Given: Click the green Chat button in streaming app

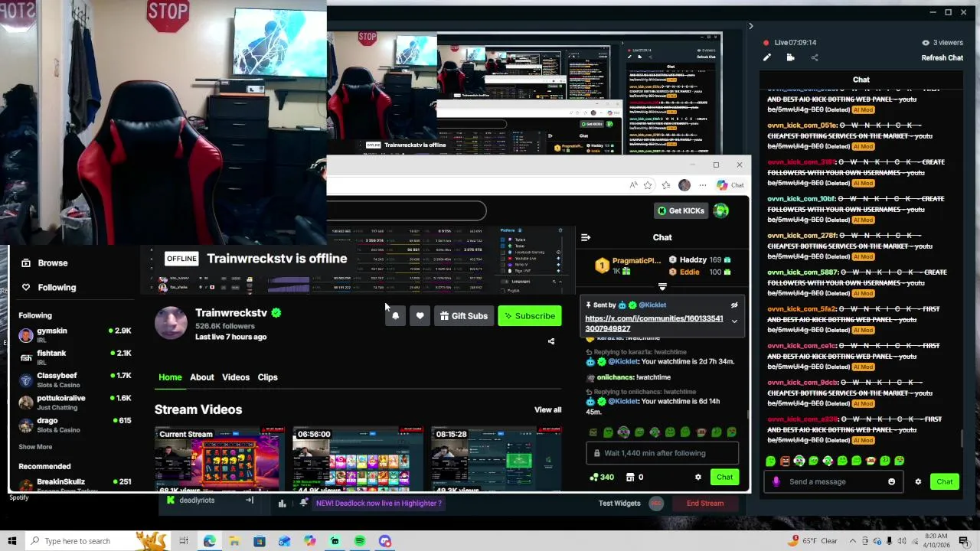Looking at the screenshot, I should click(x=945, y=481).
